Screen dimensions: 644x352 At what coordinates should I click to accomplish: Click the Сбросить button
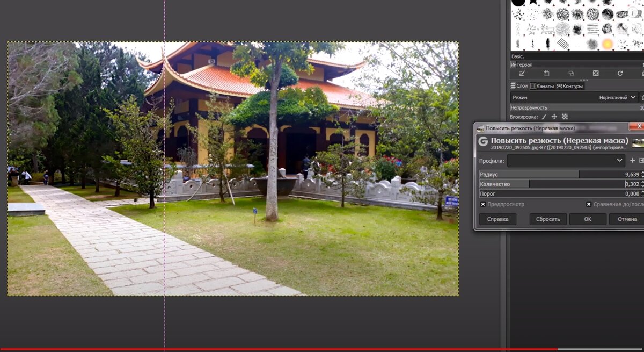click(548, 219)
